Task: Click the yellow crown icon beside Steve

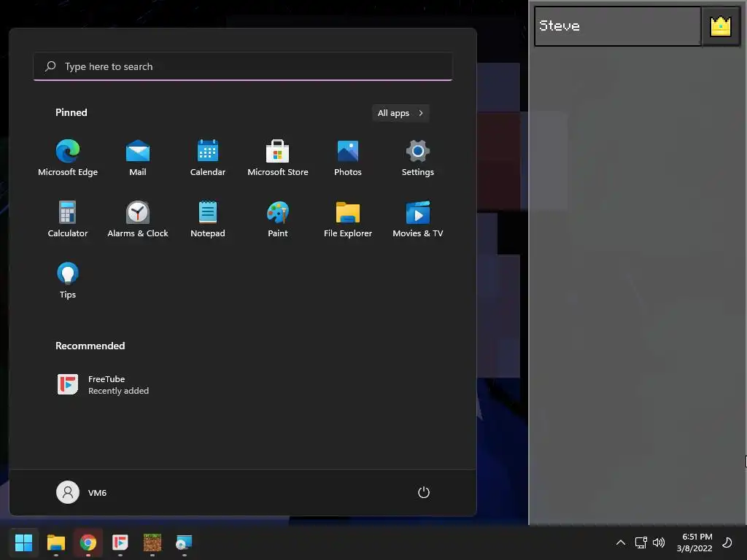Action: (x=720, y=26)
